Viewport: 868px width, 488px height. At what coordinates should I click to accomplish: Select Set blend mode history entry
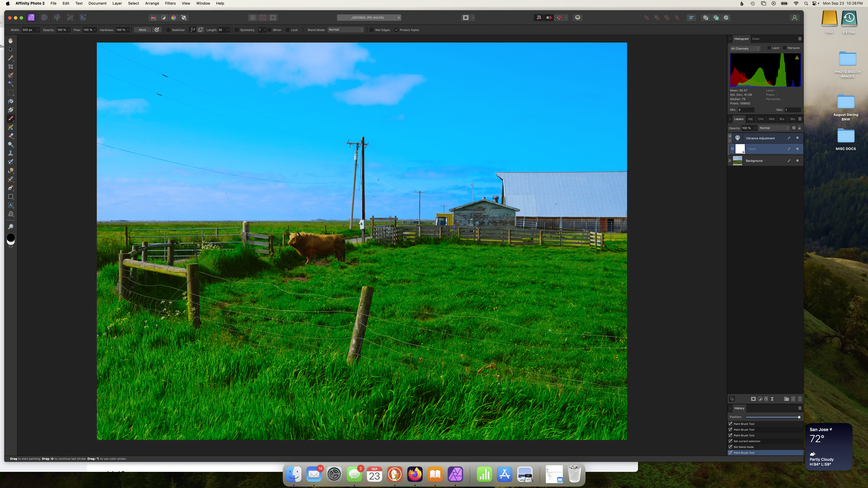(x=765, y=447)
